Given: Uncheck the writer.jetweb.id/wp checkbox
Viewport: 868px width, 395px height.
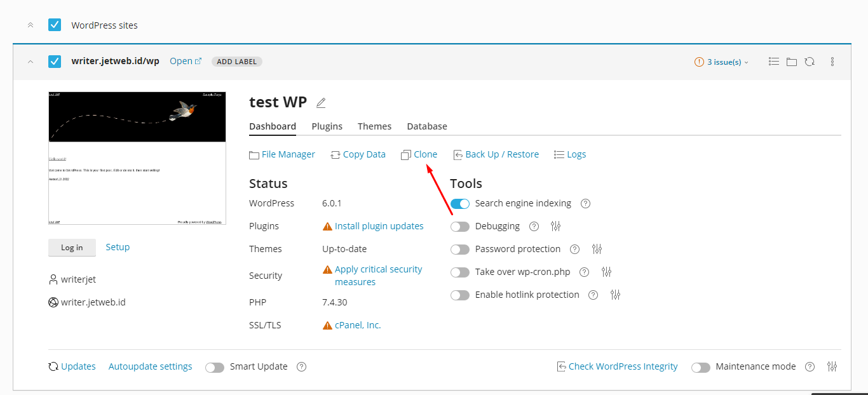Looking at the screenshot, I should pyautogui.click(x=55, y=62).
